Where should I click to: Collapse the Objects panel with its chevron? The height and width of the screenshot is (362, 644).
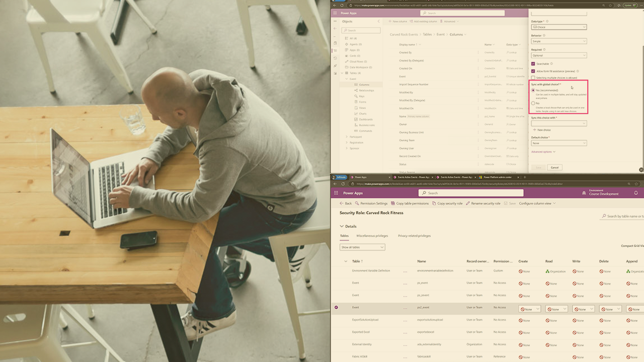(379, 22)
